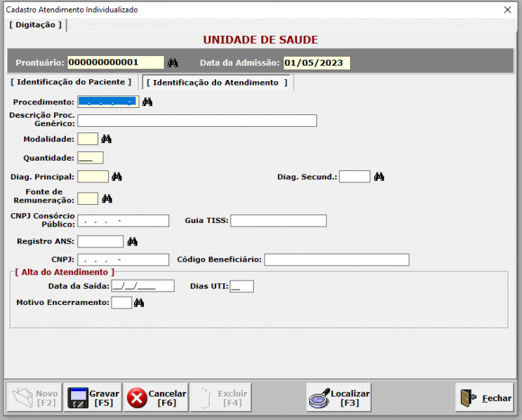522x420 pixels.
Task: Switch to Identificação do Paciente tab
Action: (x=70, y=82)
